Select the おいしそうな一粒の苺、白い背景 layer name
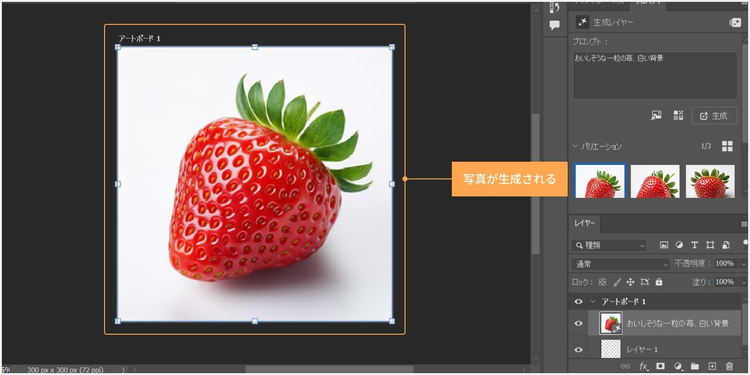 point(678,324)
